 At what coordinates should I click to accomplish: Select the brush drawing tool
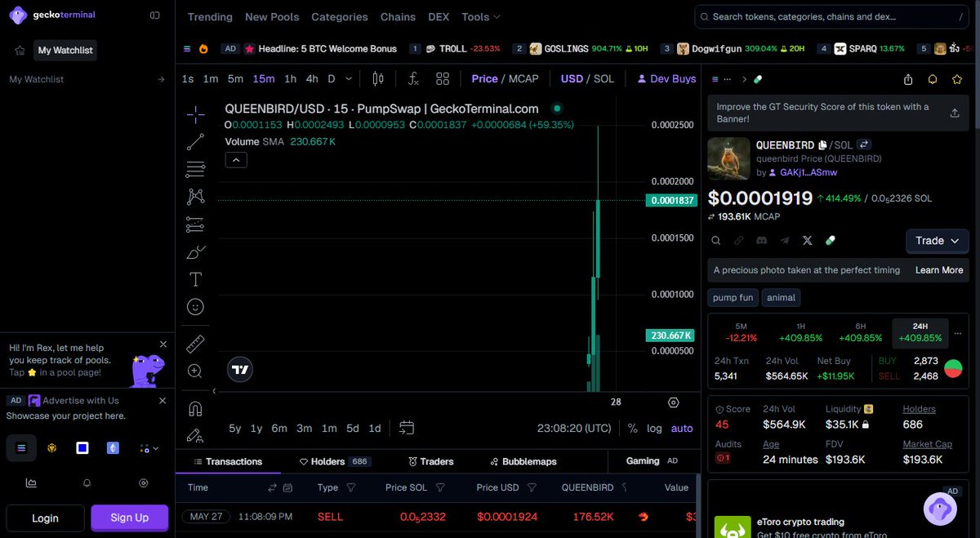click(195, 252)
